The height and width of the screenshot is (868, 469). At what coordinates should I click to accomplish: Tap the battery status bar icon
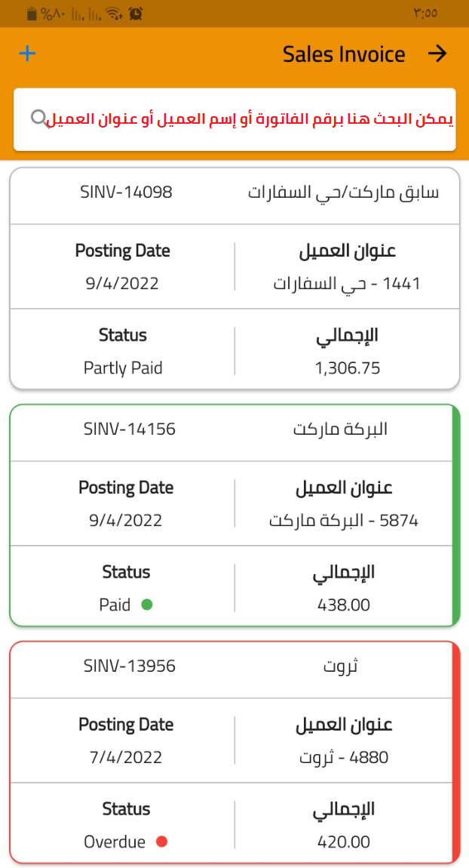pos(31,13)
